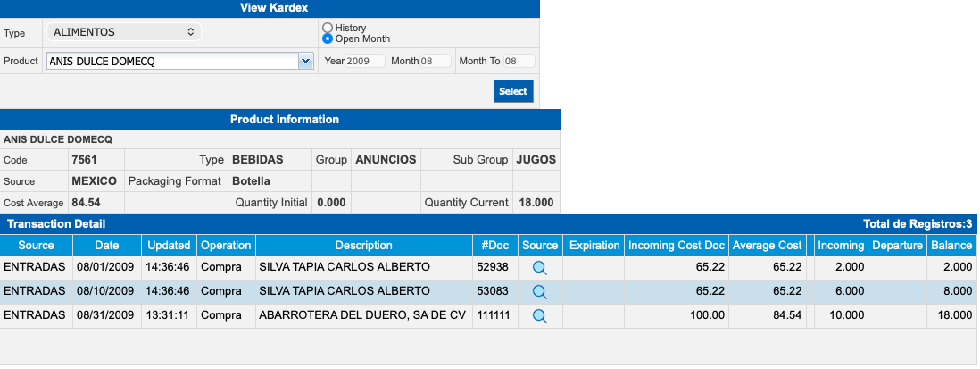Select the ABARROTERA DEL DUERO transaction row
This screenshot has width=980, height=369.
click(361, 315)
